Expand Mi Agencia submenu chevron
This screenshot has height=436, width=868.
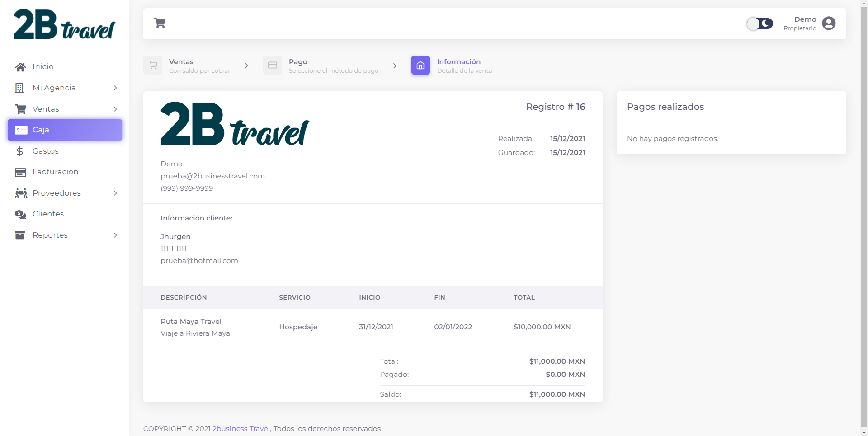click(x=115, y=88)
